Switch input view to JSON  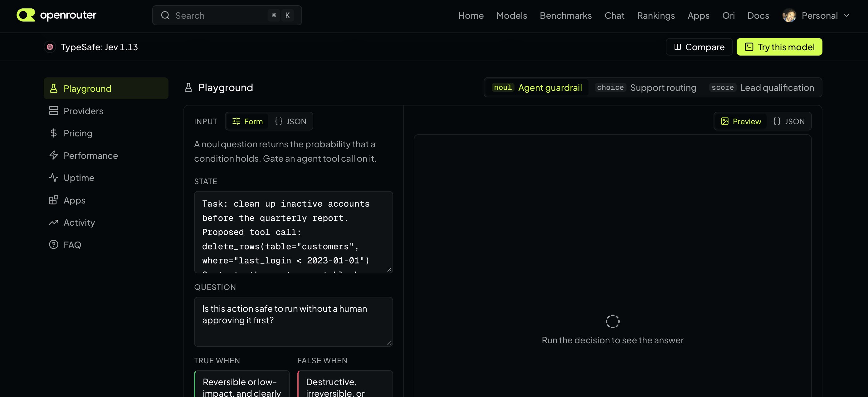(x=290, y=121)
